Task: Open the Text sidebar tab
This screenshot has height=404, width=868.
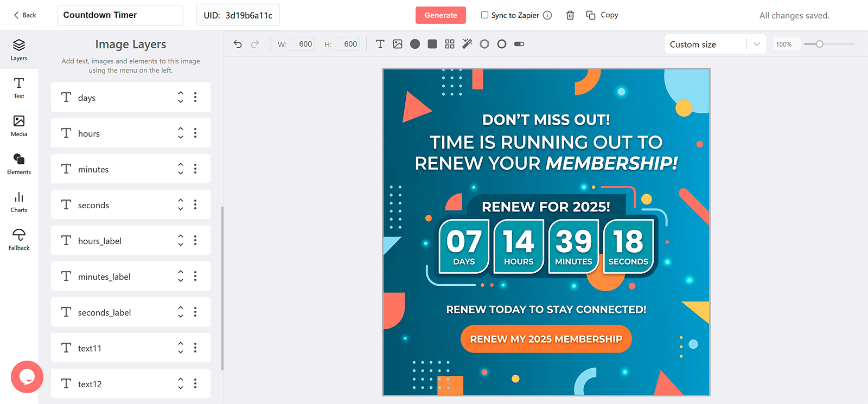Action: pos(19,88)
